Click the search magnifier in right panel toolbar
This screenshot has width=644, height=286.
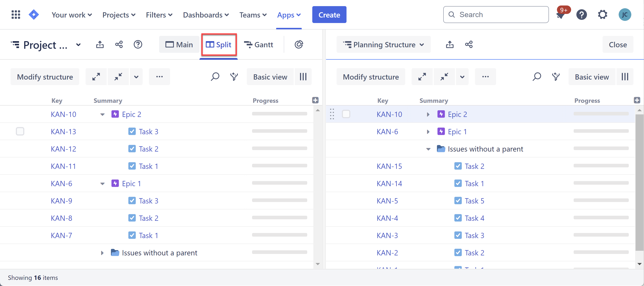click(x=536, y=77)
